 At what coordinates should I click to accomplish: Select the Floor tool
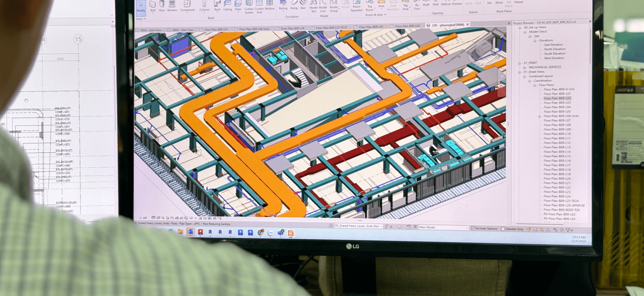[x=238, y=6]
